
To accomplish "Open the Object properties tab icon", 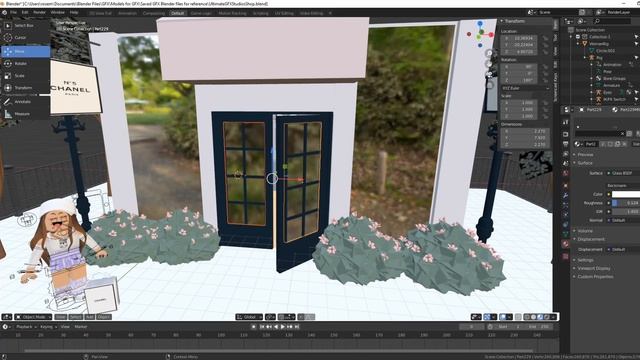I will point(565,185).
